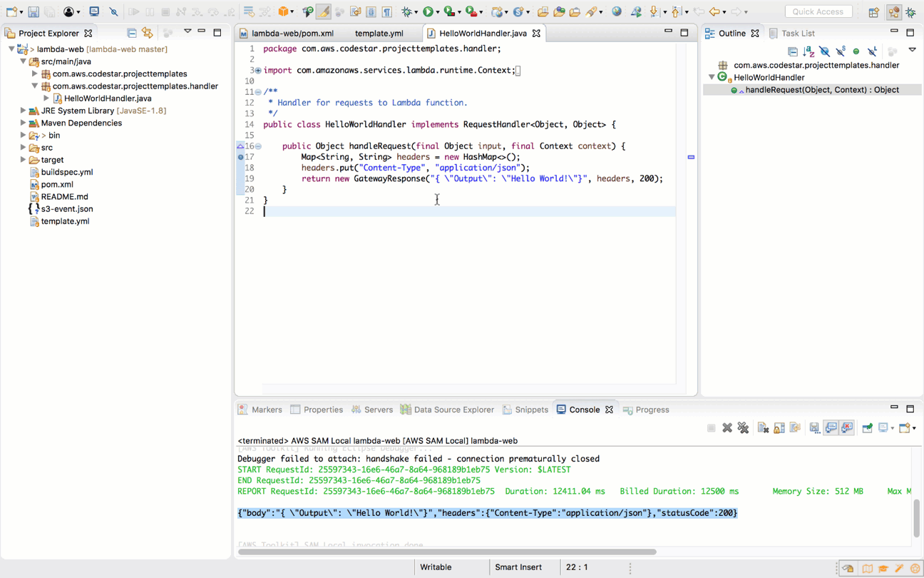Click Collapse All in Project Explorer
Screen dimensions: 924x578
tap(132, 33)
